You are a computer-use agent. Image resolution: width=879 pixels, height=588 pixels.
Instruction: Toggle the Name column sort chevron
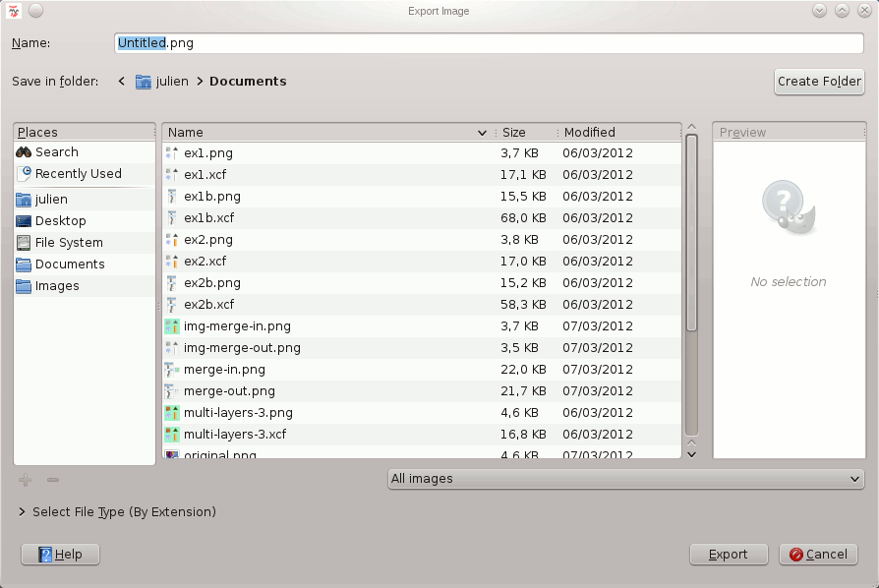tap(482, 132)
